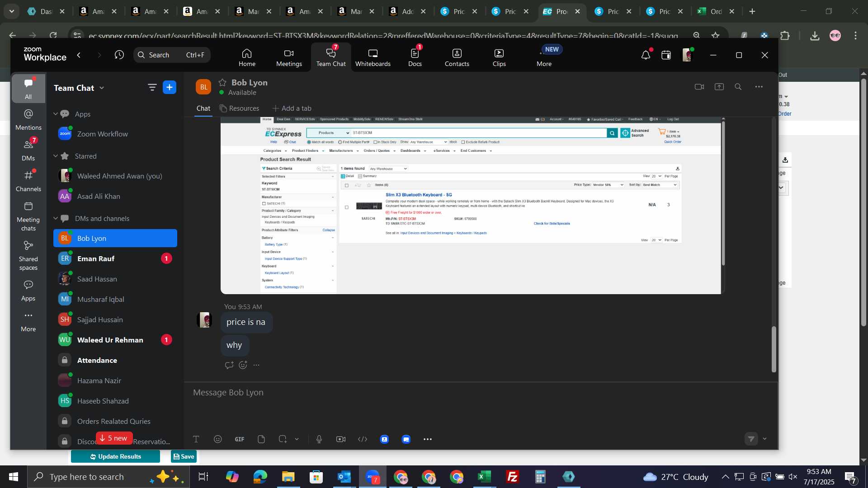868x488 pixels.
Task: Click the browser page scrollbar
Action: point(863,202)
